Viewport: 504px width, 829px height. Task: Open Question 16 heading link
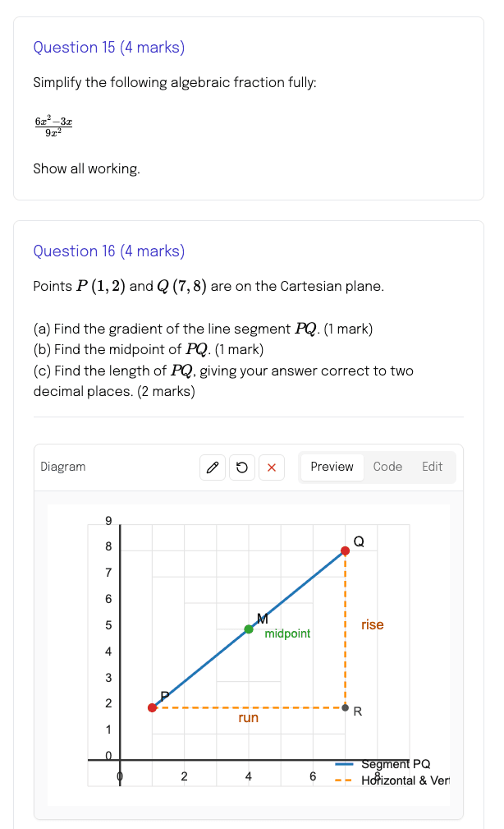pyautogui.click(x=108, y=251)
